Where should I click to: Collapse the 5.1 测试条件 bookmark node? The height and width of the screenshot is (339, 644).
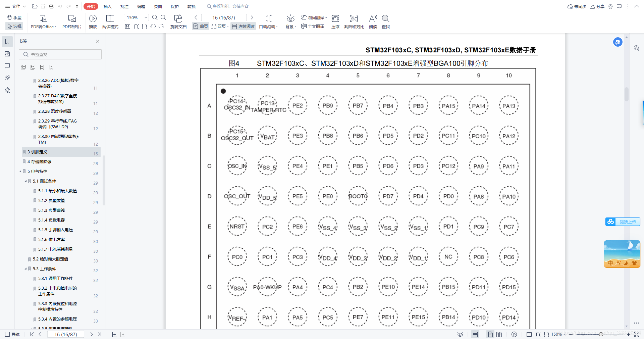[26, 181]
